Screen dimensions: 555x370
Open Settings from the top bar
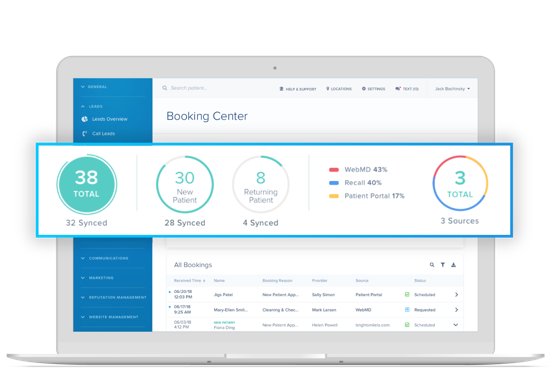373,89
